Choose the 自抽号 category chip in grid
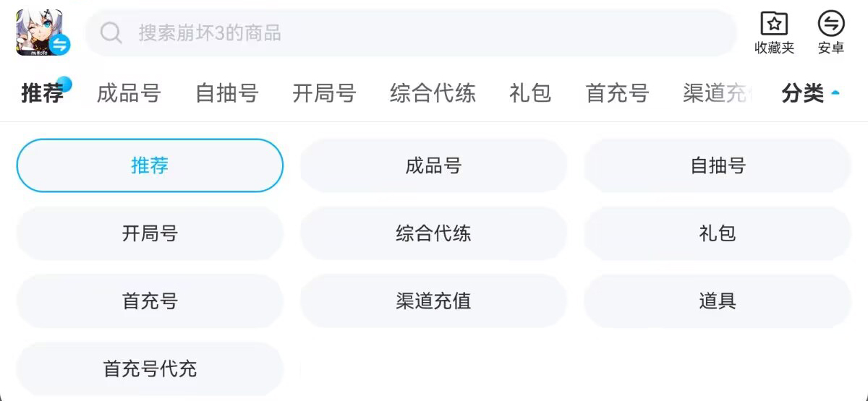This screenshot has width=868, height=401. [x=718, y=165]
